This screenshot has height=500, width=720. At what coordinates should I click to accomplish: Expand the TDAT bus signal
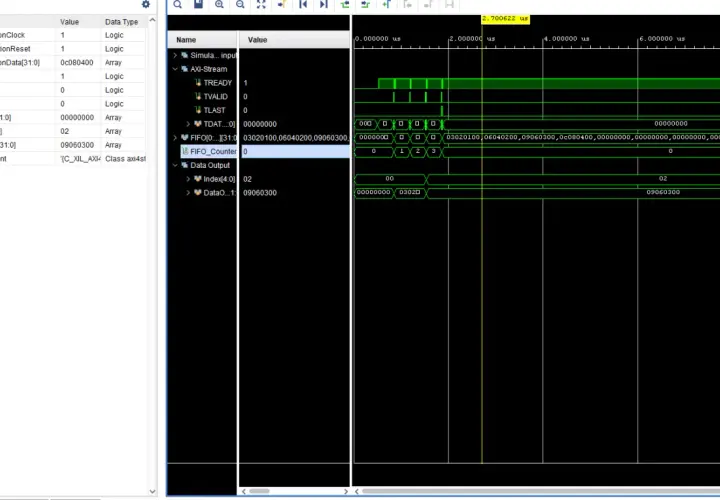(188, 124)
